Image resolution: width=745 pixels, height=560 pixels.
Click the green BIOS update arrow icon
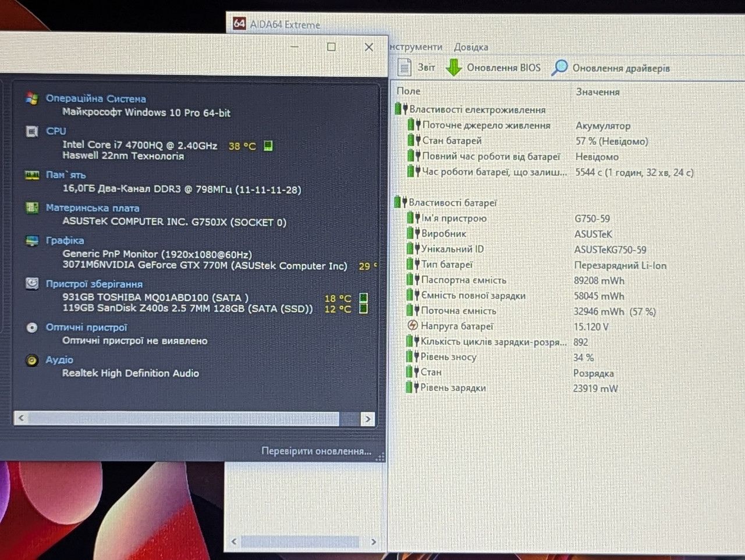tap(454, 67)
